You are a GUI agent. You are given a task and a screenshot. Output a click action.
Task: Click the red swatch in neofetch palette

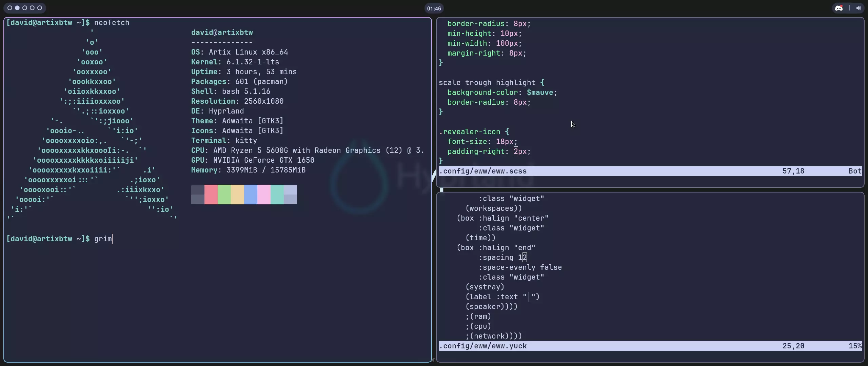[x=211, y=195]
